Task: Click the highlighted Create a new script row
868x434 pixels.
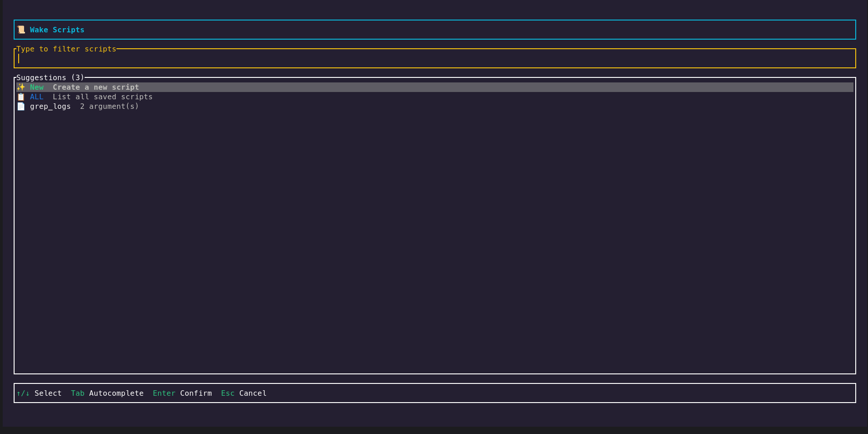Action: click(96, 87)
